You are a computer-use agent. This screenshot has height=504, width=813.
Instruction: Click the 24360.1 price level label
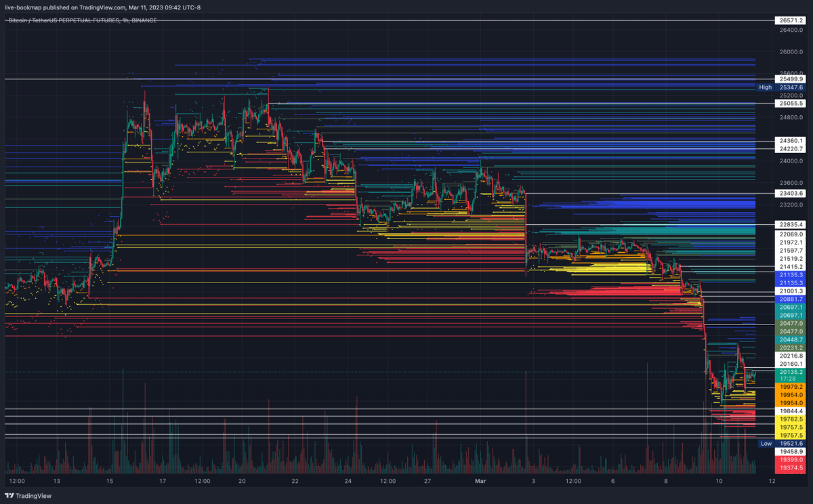pos(791,141)
